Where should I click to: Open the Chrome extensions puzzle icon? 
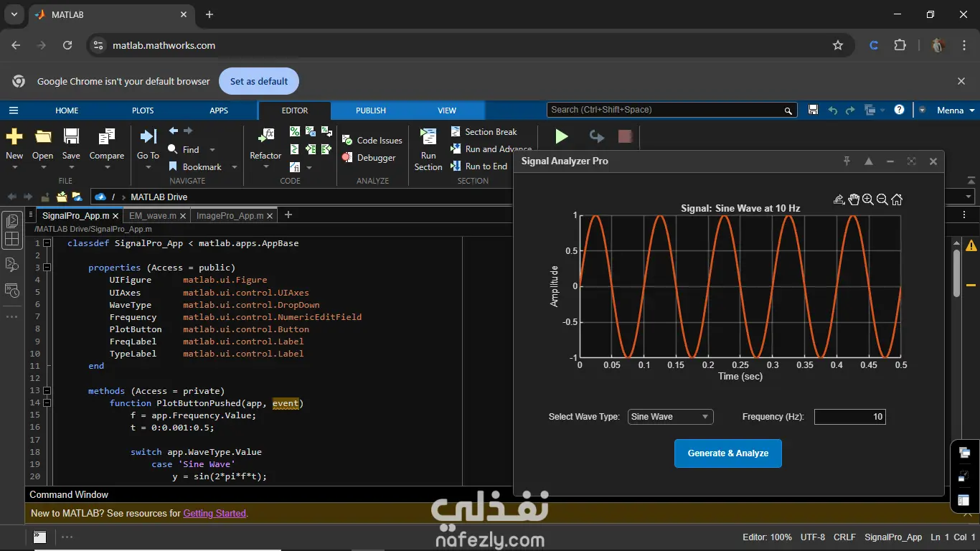tap(900, 45)
